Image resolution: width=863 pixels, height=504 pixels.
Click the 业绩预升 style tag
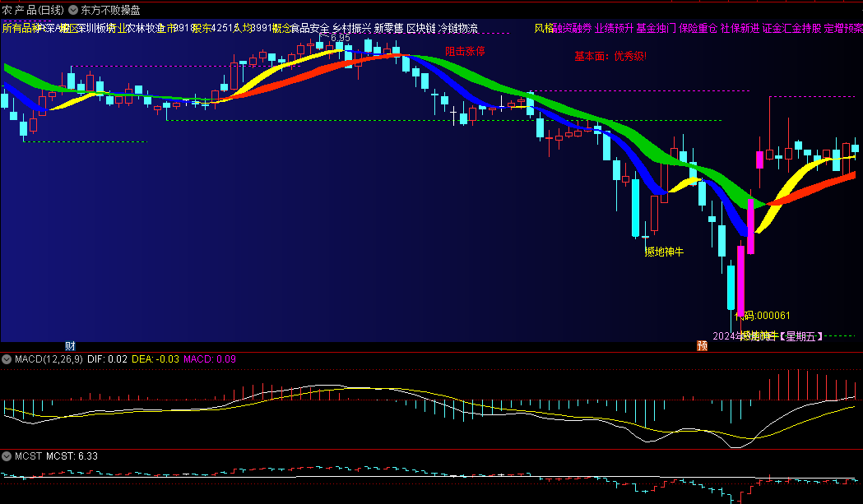point(615,28)
